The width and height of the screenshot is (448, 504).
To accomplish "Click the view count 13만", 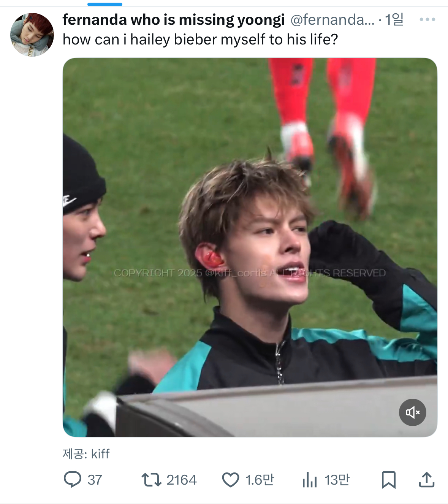I will 337,480.
